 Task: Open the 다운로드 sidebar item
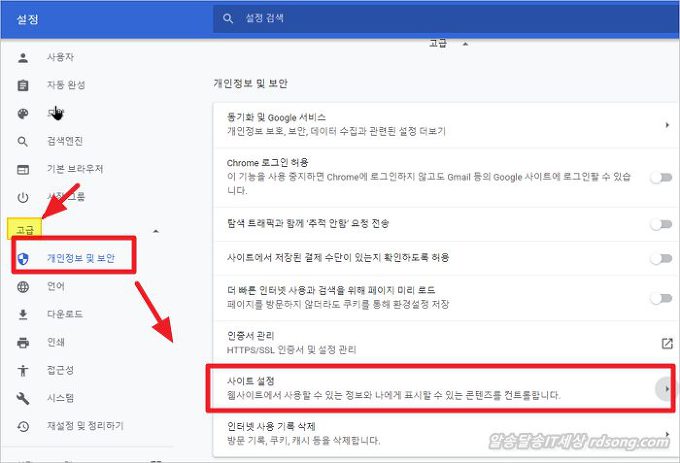tap(65, 314)
